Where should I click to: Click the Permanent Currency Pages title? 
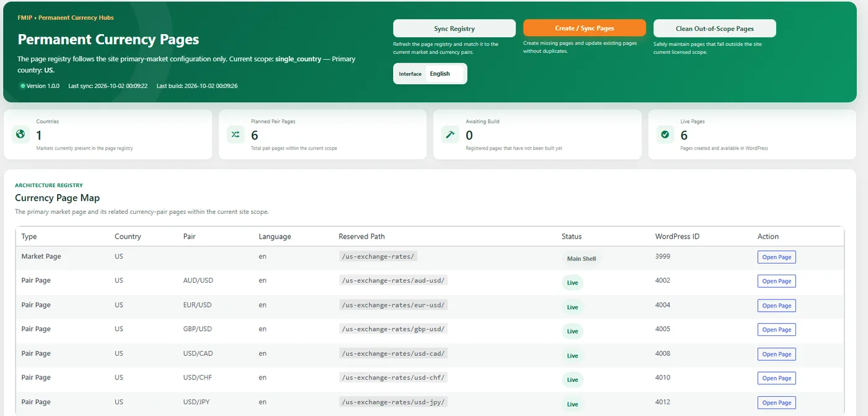[x=108, y=40]
